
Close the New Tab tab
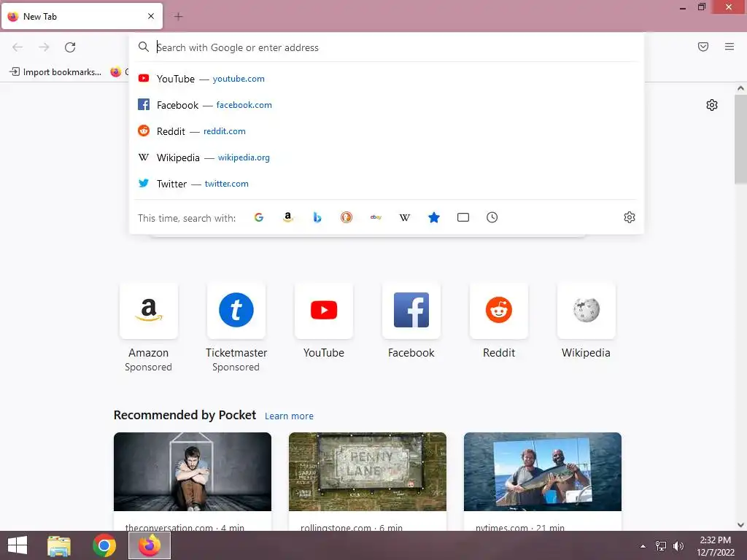(x=151, y=16)
